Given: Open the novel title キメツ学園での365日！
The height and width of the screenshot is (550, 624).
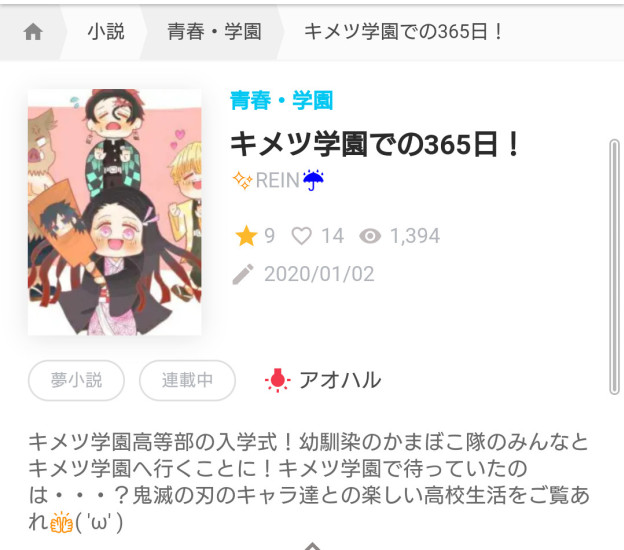Looking at the screenshot, I should 375,144.
